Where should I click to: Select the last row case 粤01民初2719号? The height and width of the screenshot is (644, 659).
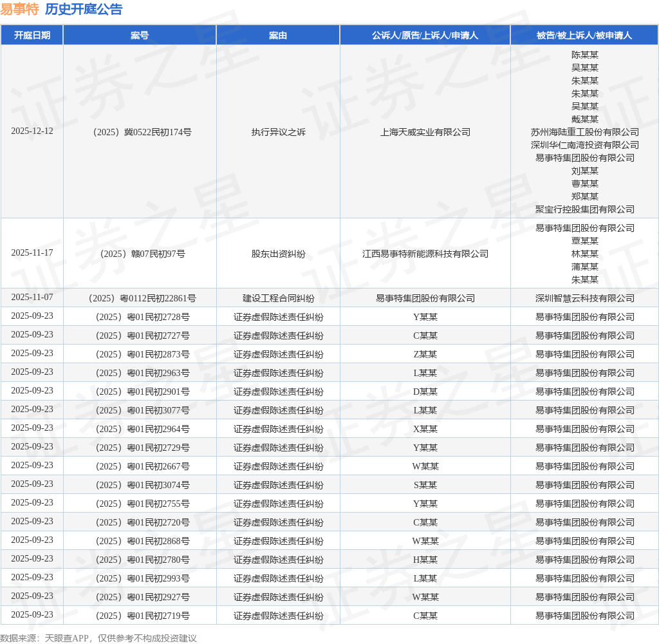[142, 616]
